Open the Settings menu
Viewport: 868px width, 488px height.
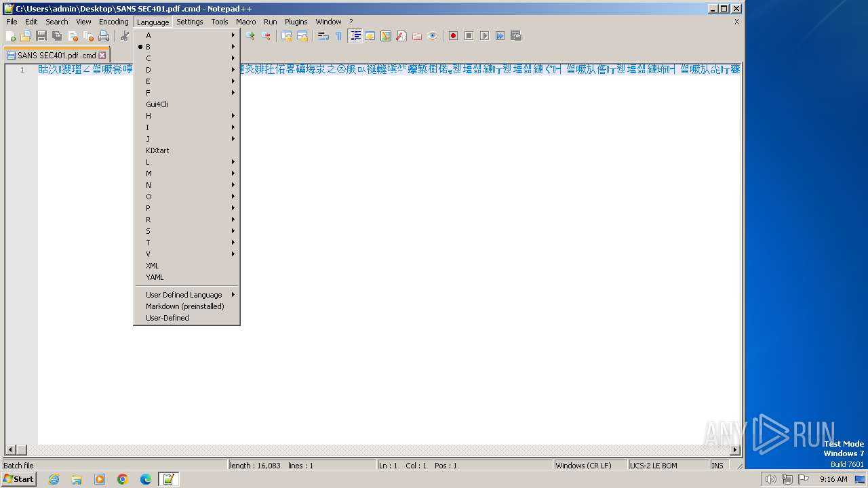(x=189, y=22)
